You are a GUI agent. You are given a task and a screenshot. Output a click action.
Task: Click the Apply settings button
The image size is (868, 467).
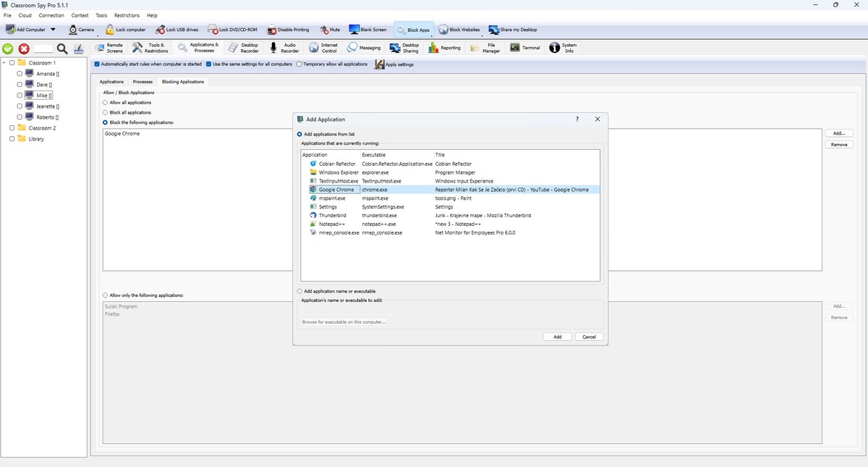(x=393, y=64)
